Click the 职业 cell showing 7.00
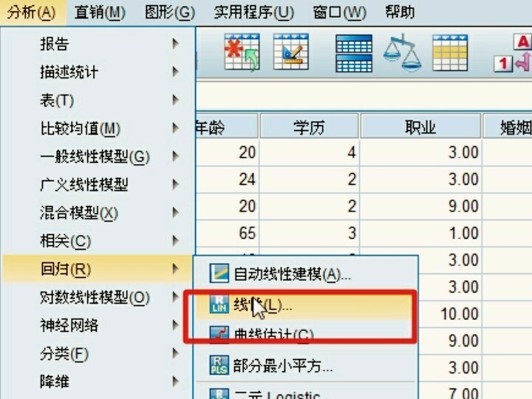The image size is (532, 399). point(450,393)
